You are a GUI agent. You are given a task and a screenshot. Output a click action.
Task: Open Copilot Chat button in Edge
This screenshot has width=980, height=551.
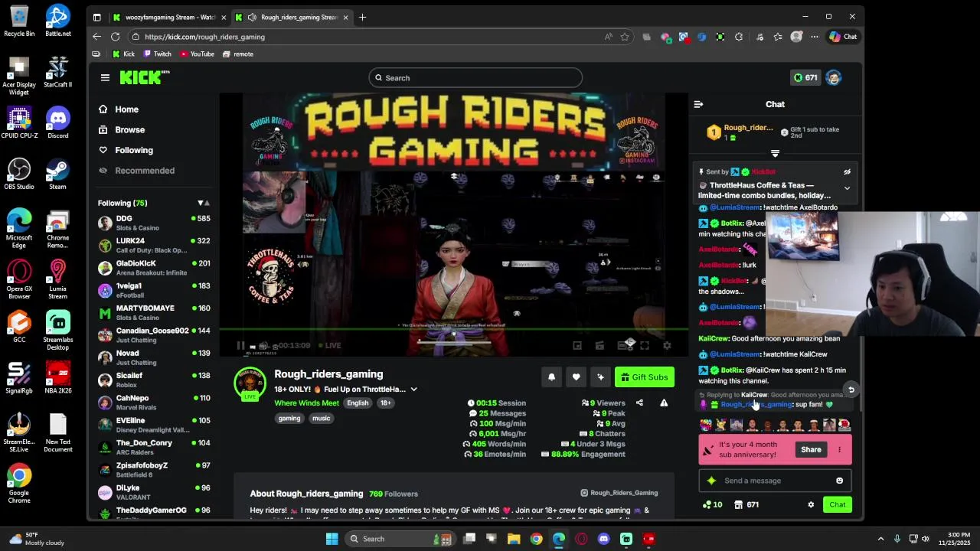pyautogui.click(x=843, y=37)
